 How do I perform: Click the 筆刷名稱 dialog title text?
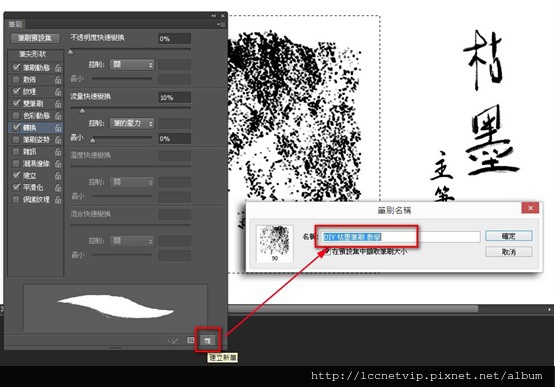click(394, 211)
